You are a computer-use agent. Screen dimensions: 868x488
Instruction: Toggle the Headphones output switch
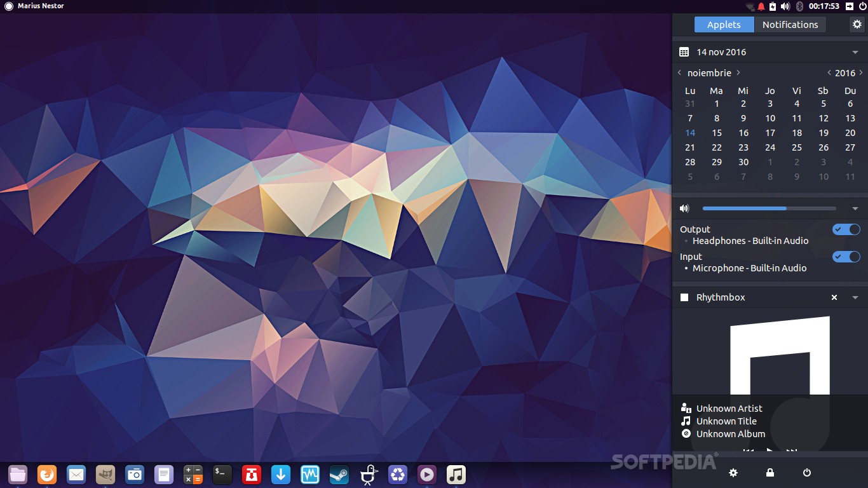[x=846, y=229]
